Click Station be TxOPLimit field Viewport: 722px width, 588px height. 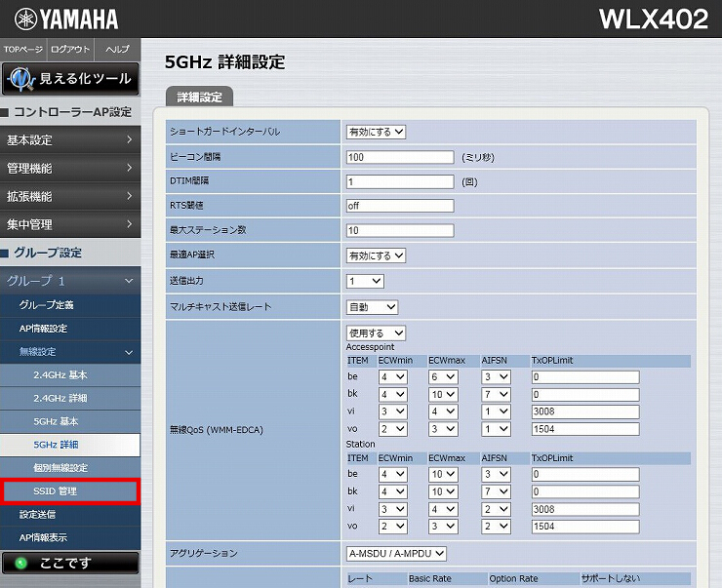click(x=585, y=474)
